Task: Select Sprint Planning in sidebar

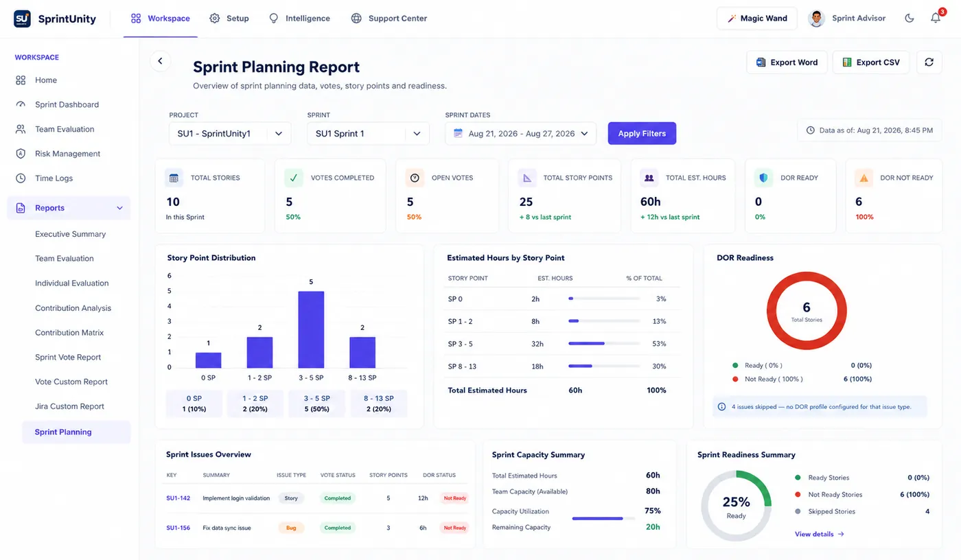Action: click(x=76, y=432)
